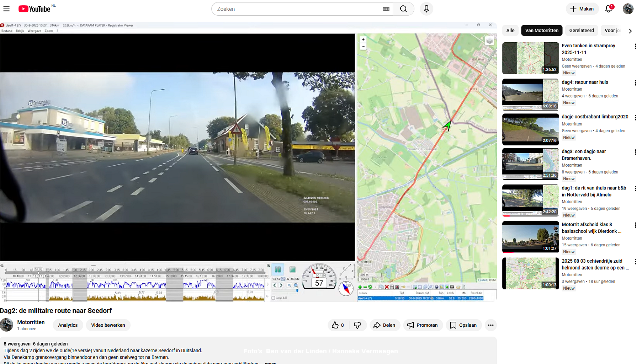Click '8 weergaven 6 dagen geleden' in description
Screen dimensions: 642x364
[x=36, y=344]
